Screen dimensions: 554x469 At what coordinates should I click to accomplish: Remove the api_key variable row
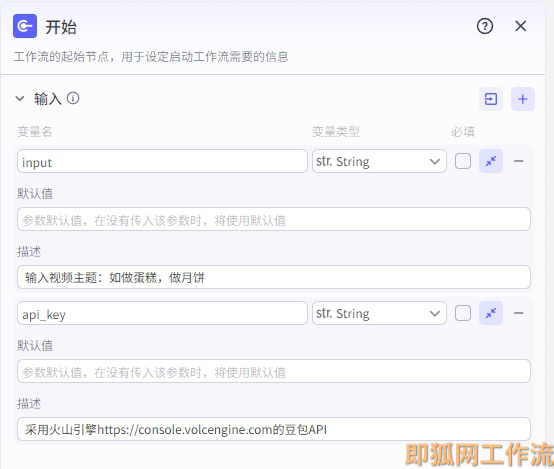(x=519, y=313)
